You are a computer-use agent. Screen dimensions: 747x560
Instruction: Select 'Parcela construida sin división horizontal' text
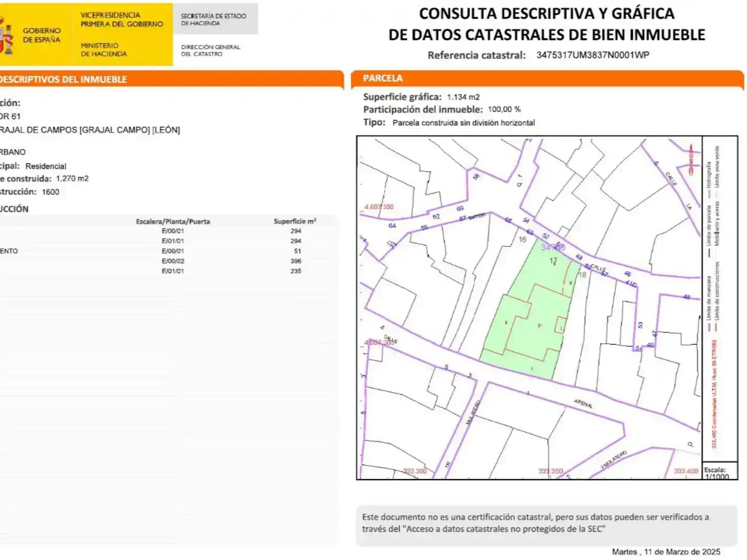[x=464, y=123]
